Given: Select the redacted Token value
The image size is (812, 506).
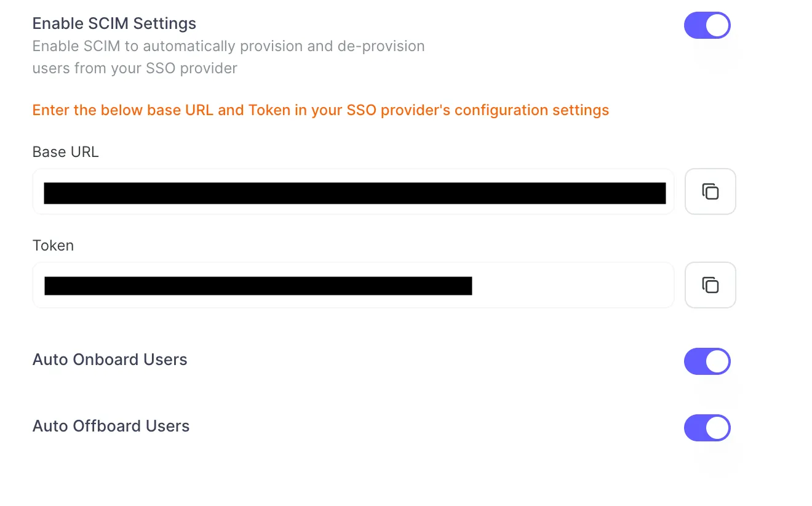Looking at the screenshot, I should 257,285.
